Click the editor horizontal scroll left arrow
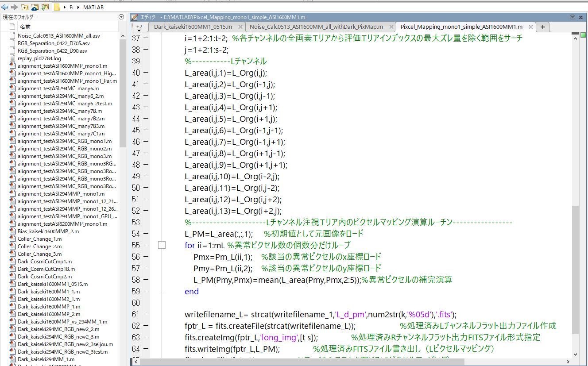 coord(136,362)
